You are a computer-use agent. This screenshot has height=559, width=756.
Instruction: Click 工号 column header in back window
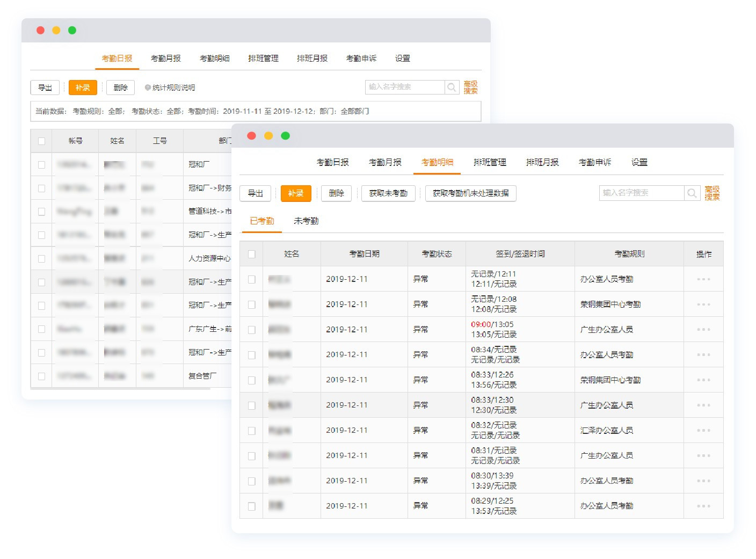159,141
